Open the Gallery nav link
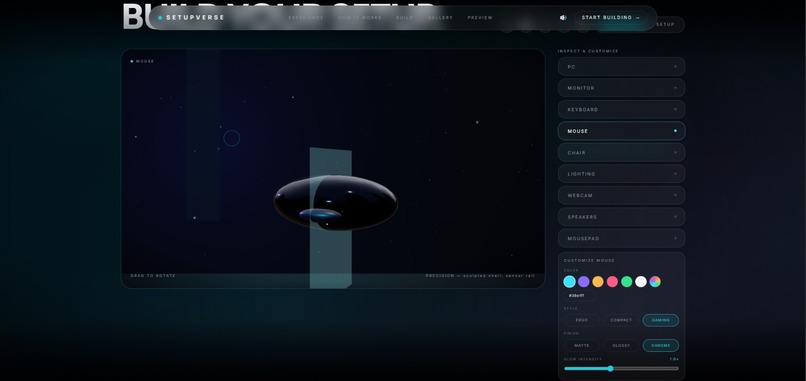This screenshot has width=806, height=381. [x=441, y=17]
